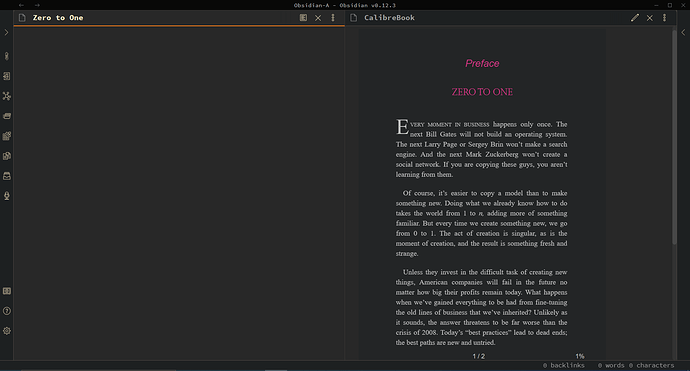Open the help question-mark icon
690x371 pixels.
(x=7, y=311)
